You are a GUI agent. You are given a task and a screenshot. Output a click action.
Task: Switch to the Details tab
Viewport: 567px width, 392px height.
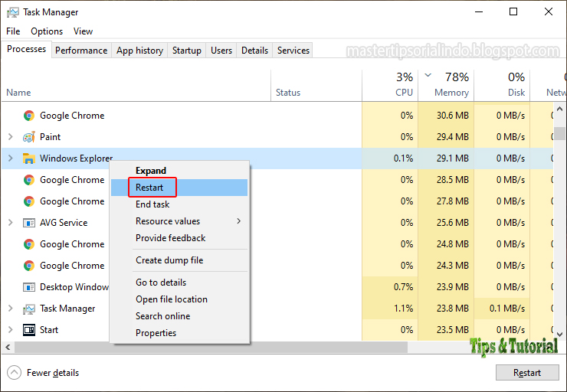[x=254, y=51]
